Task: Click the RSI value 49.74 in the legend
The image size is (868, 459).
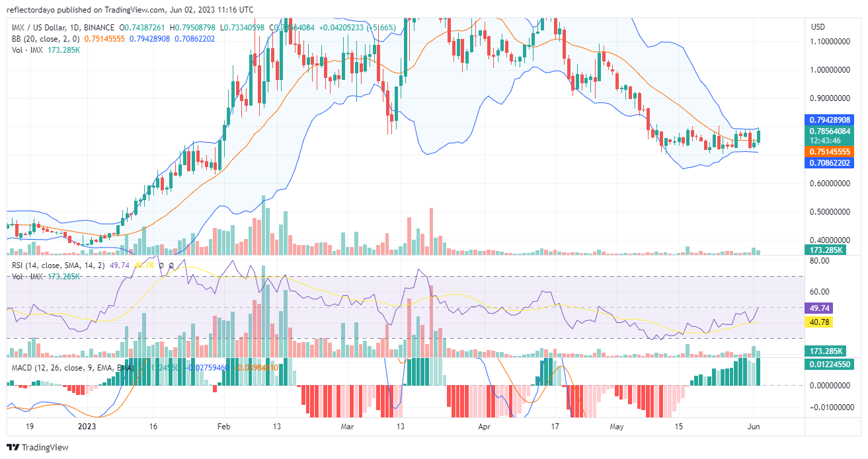Action: [120, 265]
